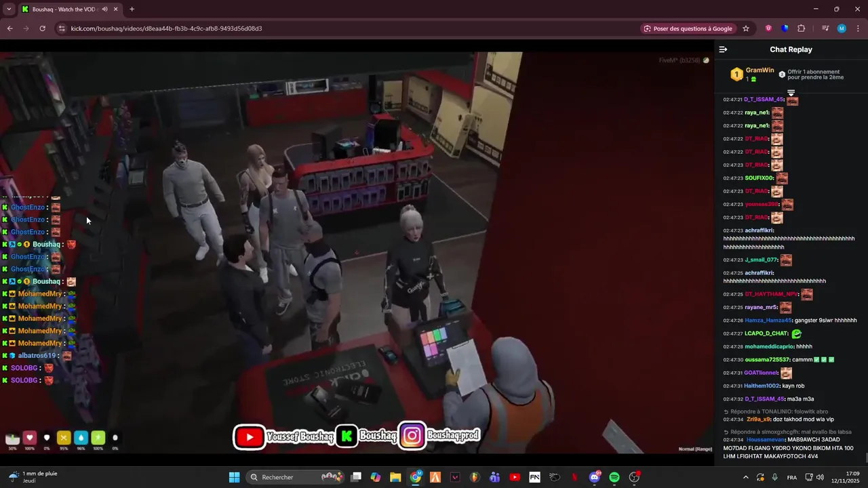This screenshot has height=488, width=868.
Task: Open SOUFIX00 username in chat
Action: [759, 178]
